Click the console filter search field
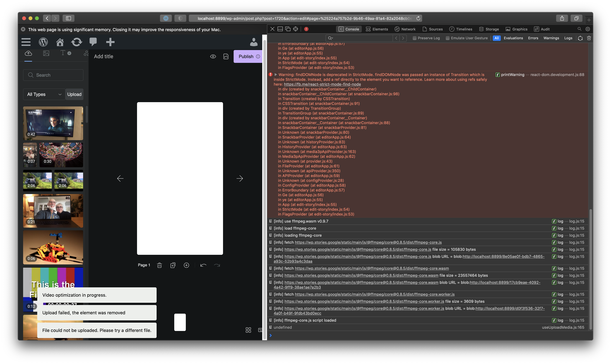 coord(359,38)
